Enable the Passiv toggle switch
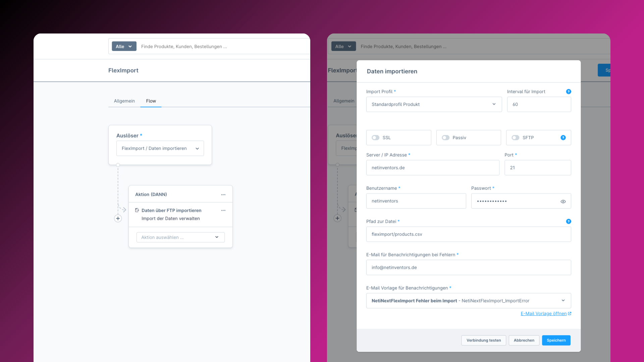This screenshot has width=644, height=362. (445, 138)
